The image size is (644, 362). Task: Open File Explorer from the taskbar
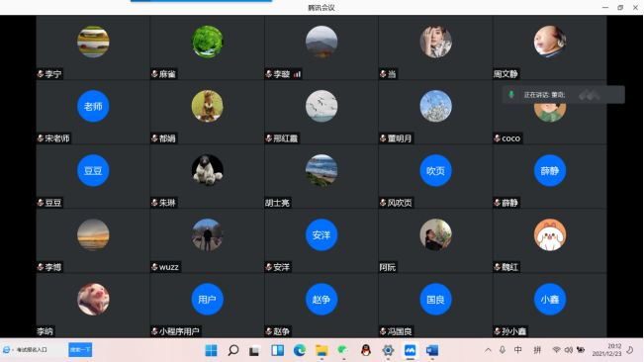[322, 350]
